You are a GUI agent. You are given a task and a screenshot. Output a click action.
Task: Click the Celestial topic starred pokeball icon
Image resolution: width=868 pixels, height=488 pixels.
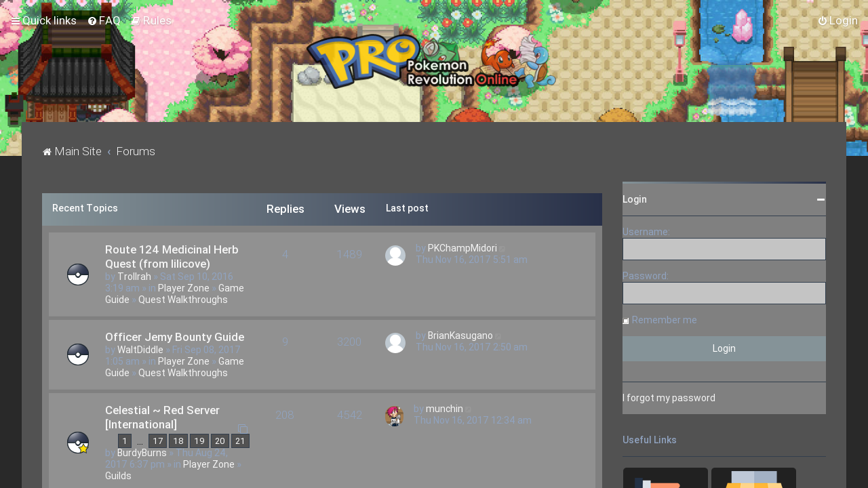point(78,443)
